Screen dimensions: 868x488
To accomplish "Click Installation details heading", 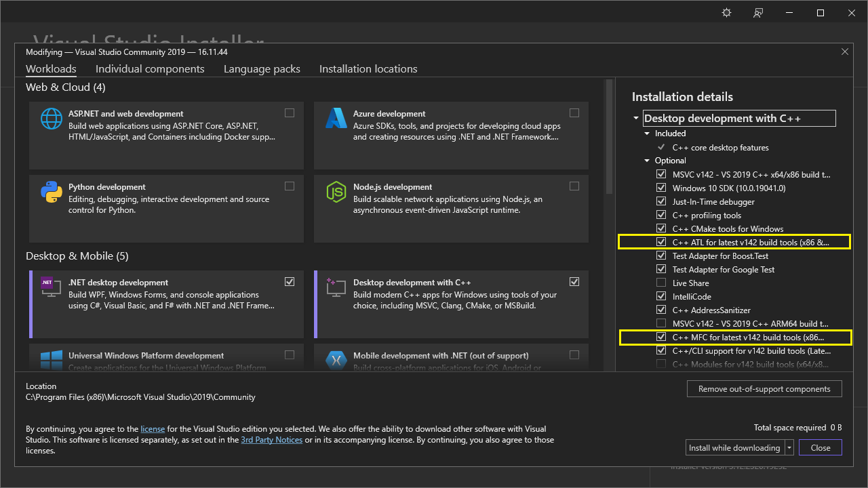I will [682, 97].
